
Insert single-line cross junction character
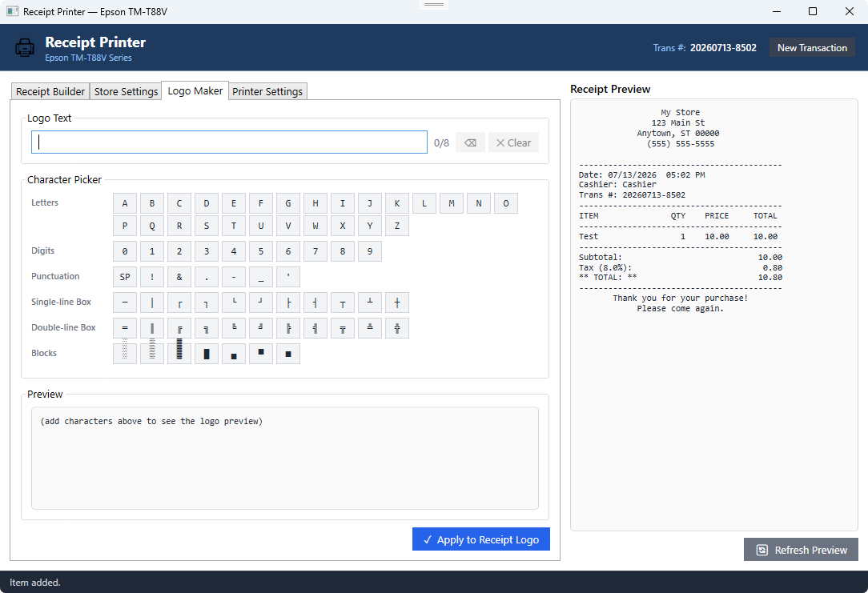click(397, 303)
